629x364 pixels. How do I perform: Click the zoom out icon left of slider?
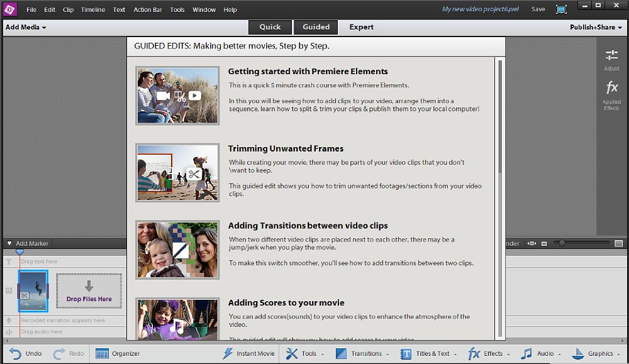tap(544, 243)
